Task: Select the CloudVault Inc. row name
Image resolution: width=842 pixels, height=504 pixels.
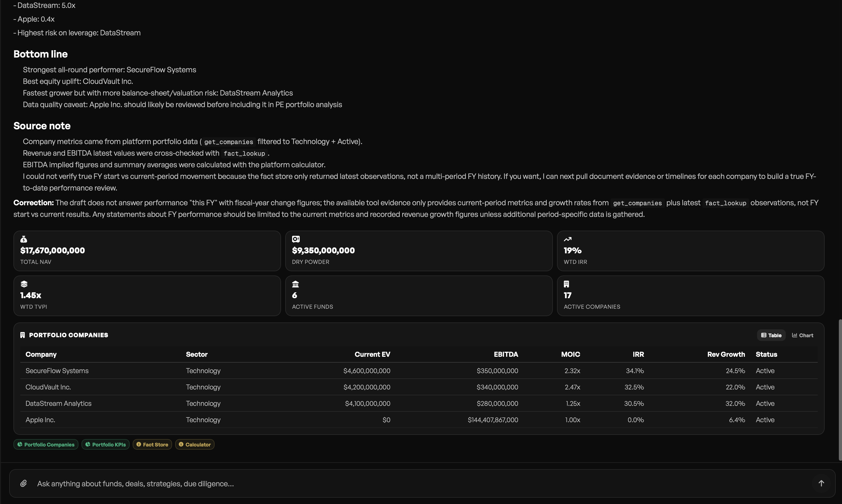Action: point(48,387)
